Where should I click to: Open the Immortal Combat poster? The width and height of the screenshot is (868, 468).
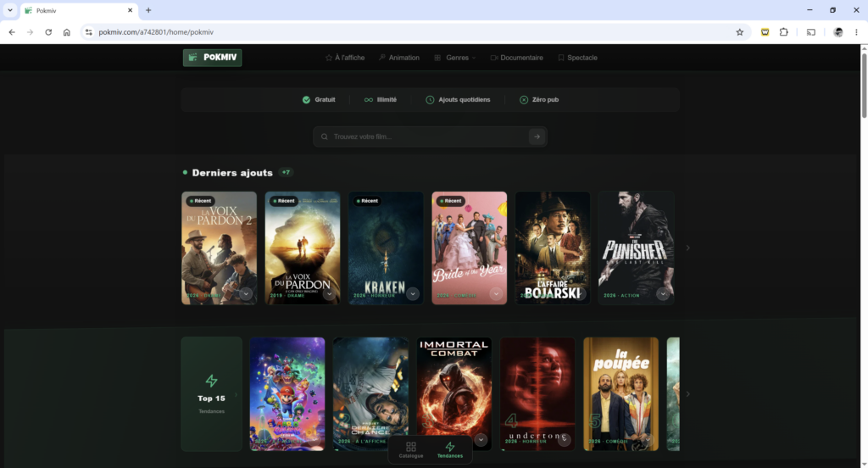click(x=454, y=393)
